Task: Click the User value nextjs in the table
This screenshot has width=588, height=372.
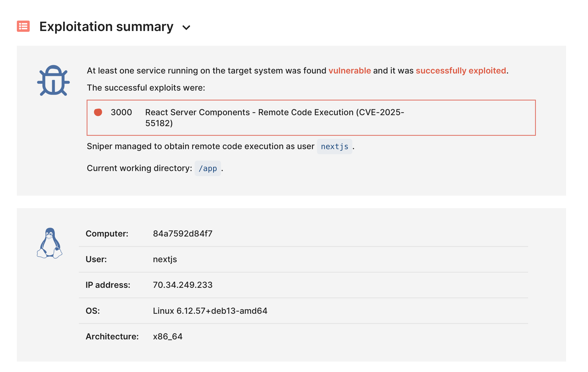Action: (165, 259)
